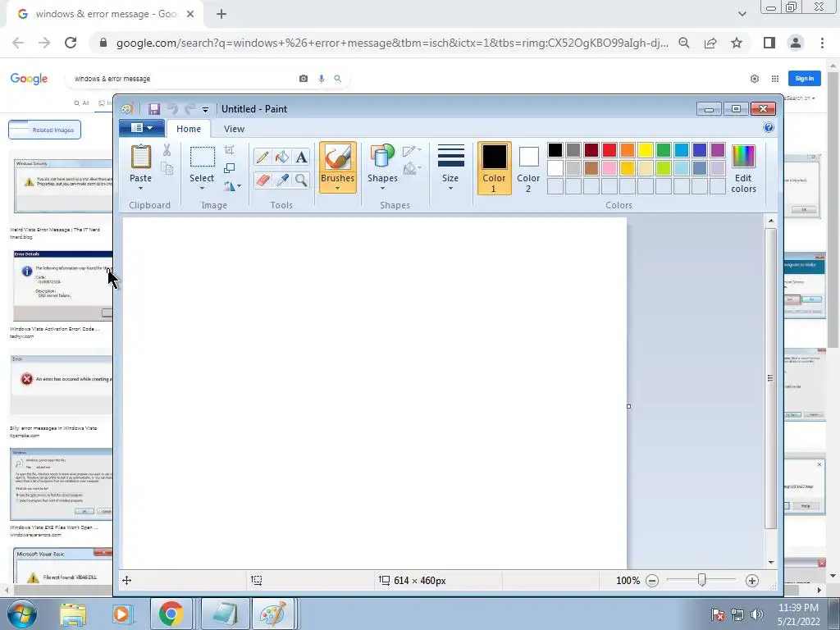Open the Paint file menu button

[141, 128]
